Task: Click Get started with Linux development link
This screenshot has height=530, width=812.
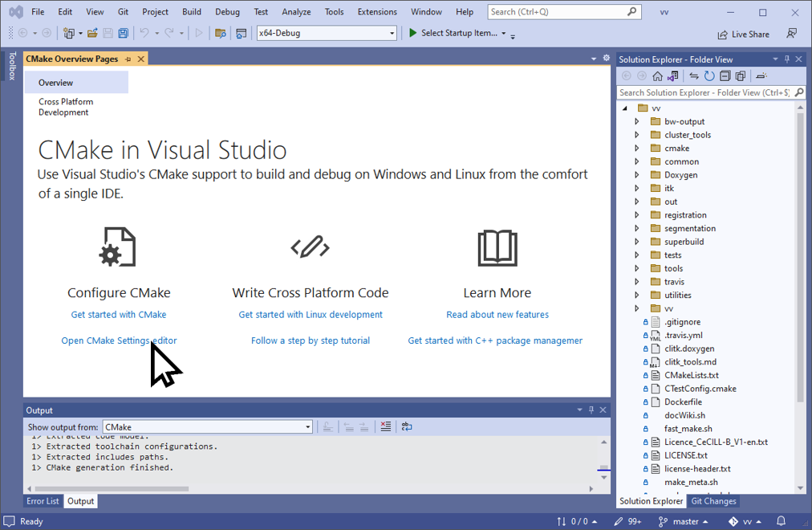Action: coord(311,315)
